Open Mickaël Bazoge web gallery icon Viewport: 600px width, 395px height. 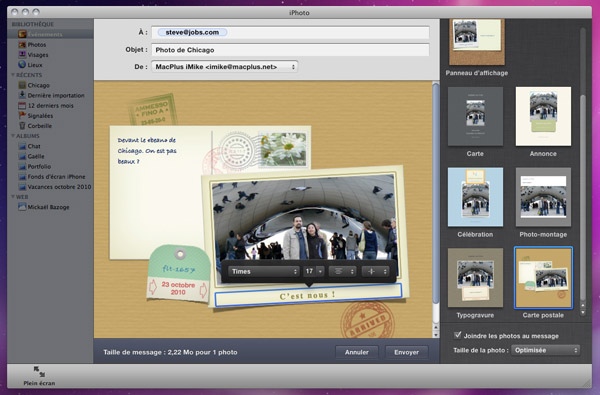click(x=22, y=207)
